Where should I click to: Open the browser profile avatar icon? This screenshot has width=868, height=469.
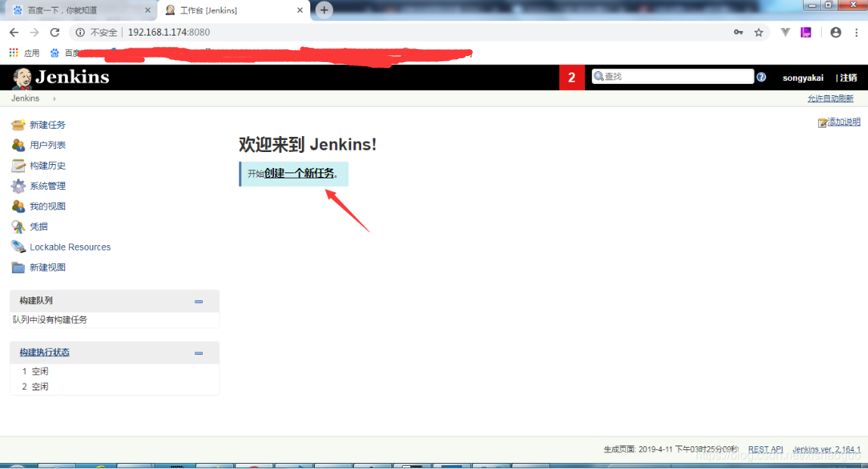835,33
